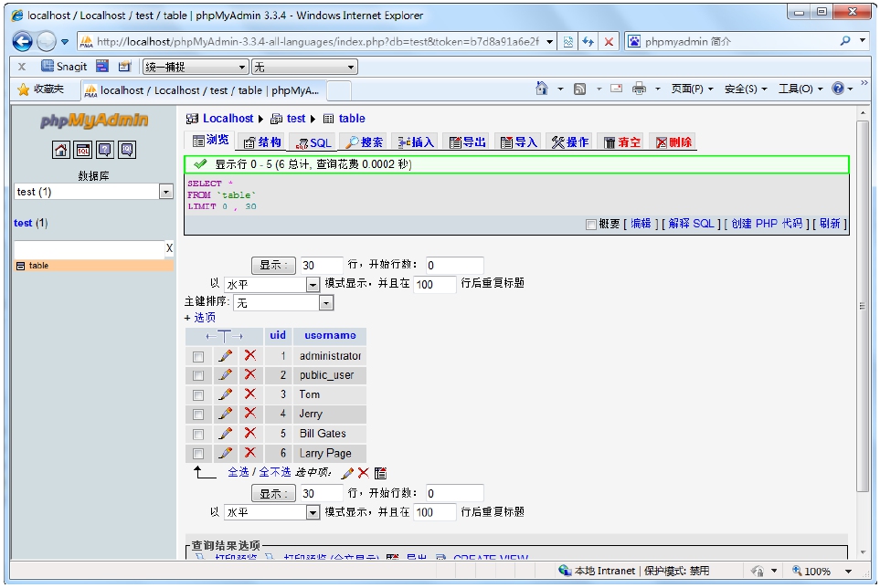The height and width of the screenshot is (588, 880).
Task: Open the IE home icon in command bar
Action: (542, 89)
